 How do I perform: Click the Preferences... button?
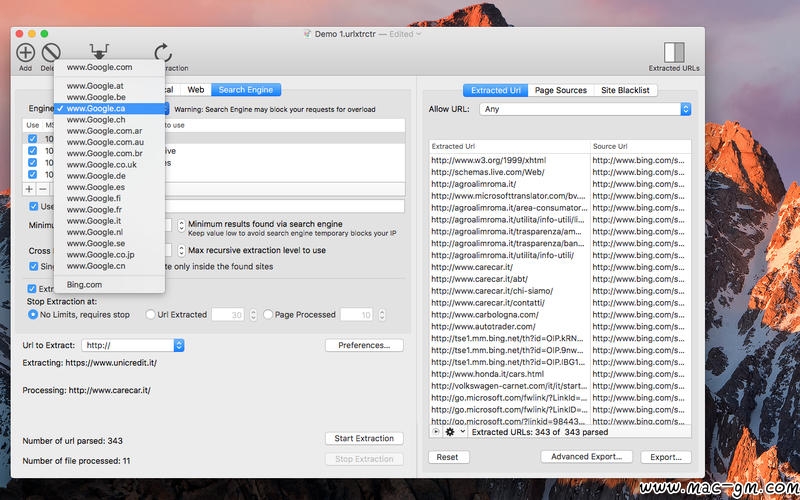click(364, 345)
